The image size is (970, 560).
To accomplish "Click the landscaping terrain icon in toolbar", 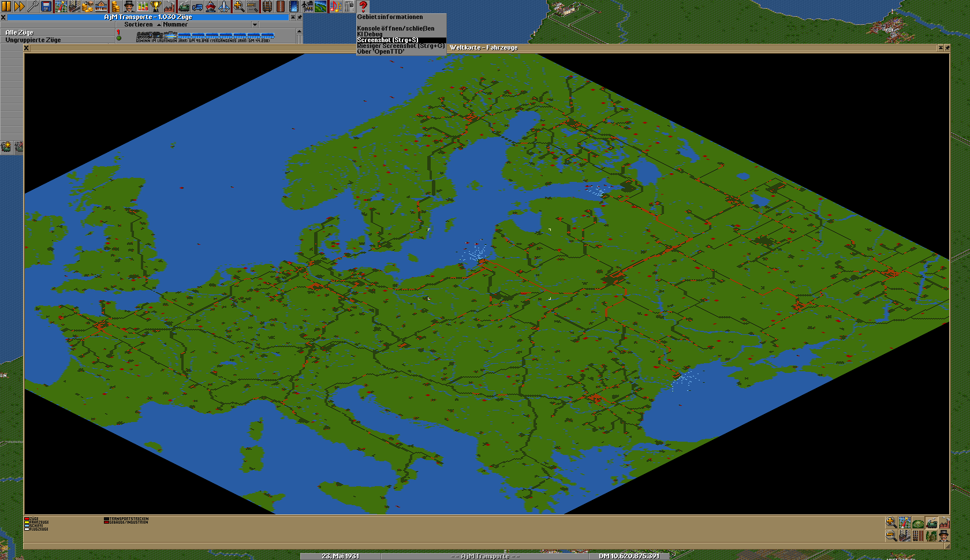I will [321, 6].
